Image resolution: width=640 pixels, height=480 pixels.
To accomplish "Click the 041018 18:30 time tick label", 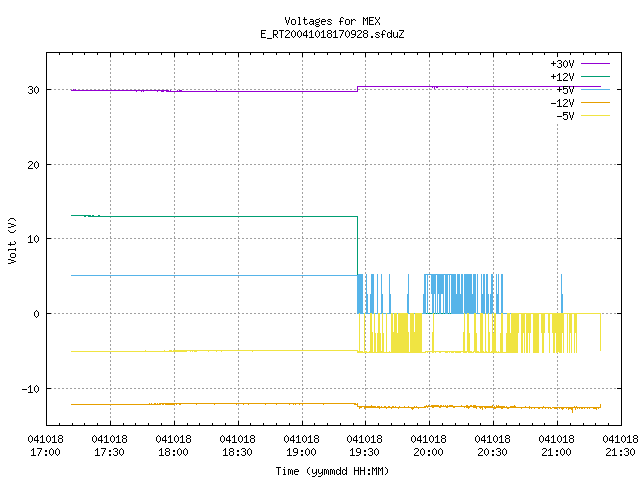I will click(x=238, y=445).
